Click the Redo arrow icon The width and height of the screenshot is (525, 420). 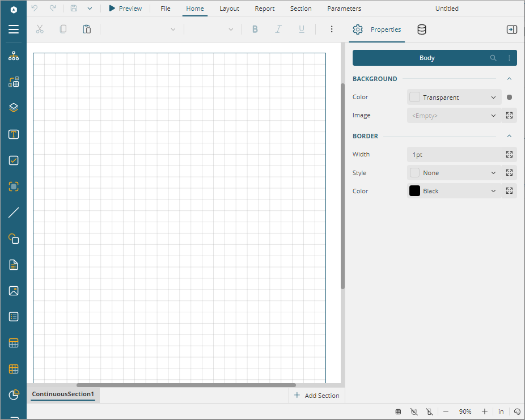pos(53,8)
